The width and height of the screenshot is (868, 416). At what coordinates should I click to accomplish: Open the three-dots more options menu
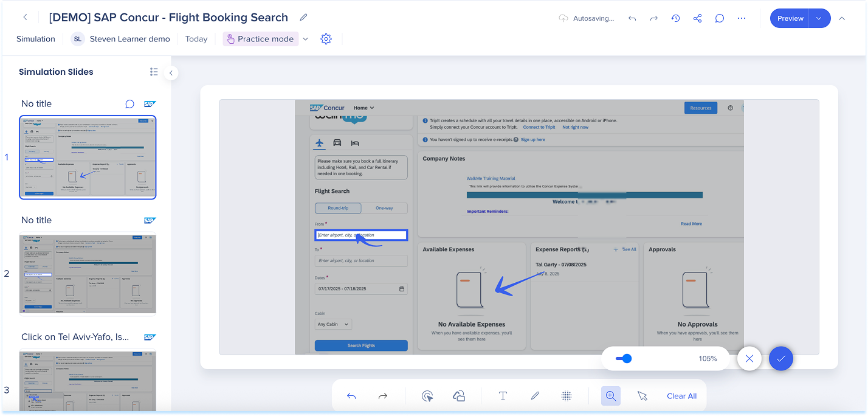click(x=741, y=18)
